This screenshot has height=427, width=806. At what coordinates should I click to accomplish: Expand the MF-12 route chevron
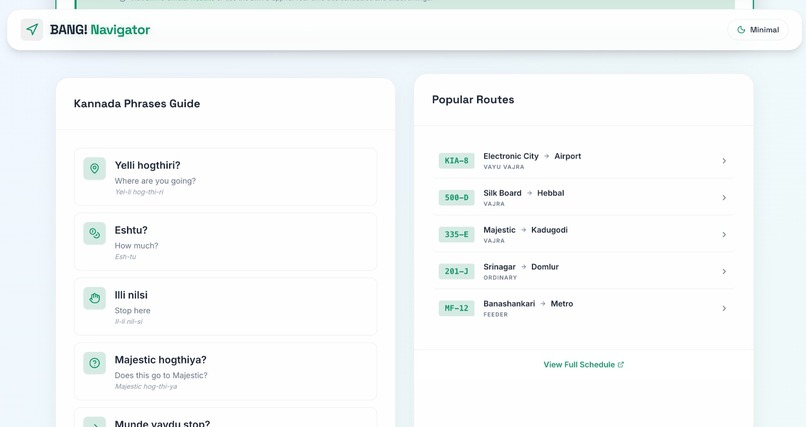coord(724,308)
